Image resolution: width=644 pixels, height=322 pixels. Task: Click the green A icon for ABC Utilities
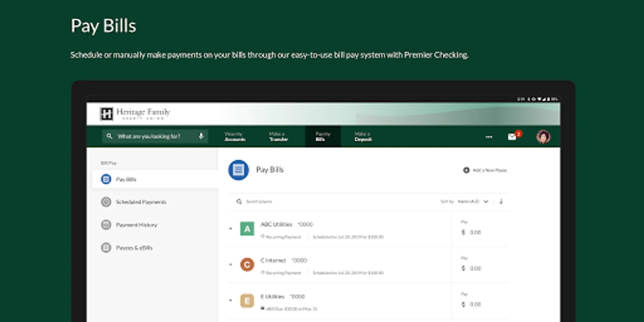[247, 229]
